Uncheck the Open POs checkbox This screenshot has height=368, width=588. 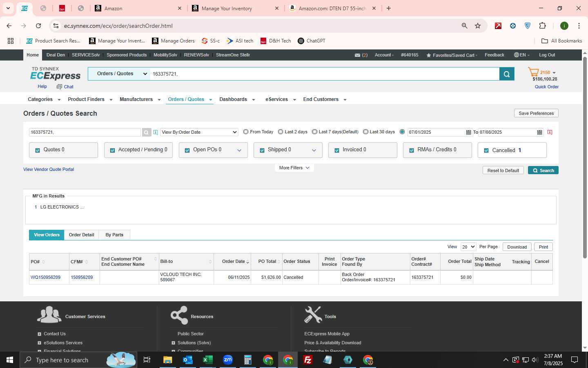187,150
